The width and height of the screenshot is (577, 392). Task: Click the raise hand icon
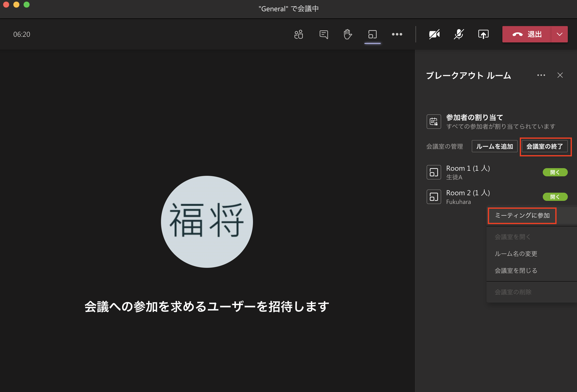(x=347, y=34)
